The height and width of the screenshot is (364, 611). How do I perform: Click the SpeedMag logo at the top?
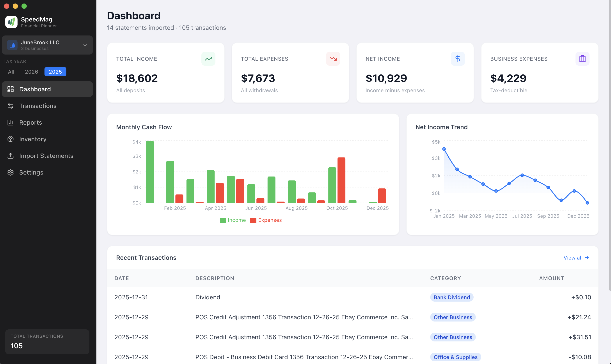coord(11,22)
